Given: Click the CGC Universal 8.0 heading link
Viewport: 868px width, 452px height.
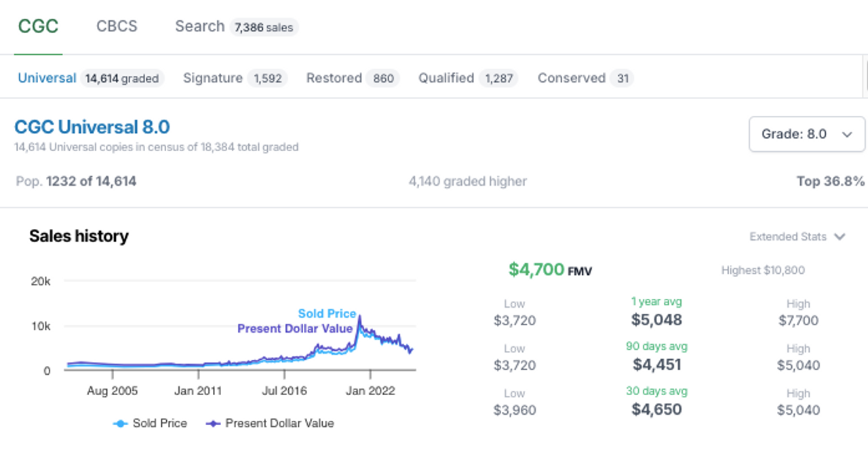Looking at the screenshot, I should [x=92, y=127].
